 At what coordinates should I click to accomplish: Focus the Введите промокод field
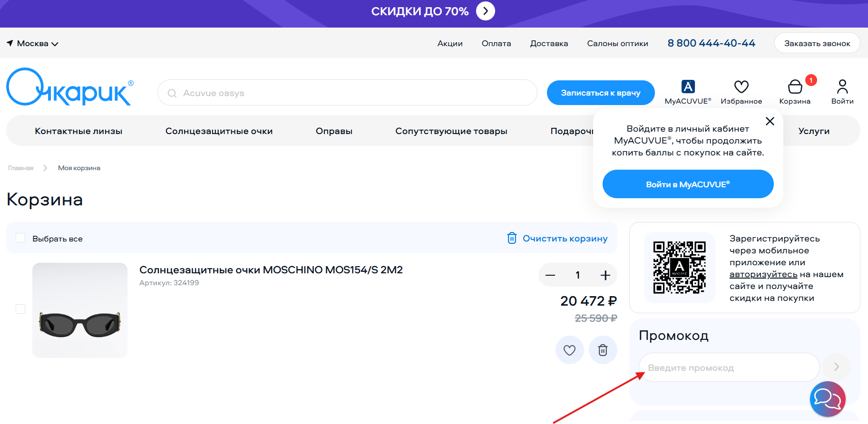[x=729, y=367]
